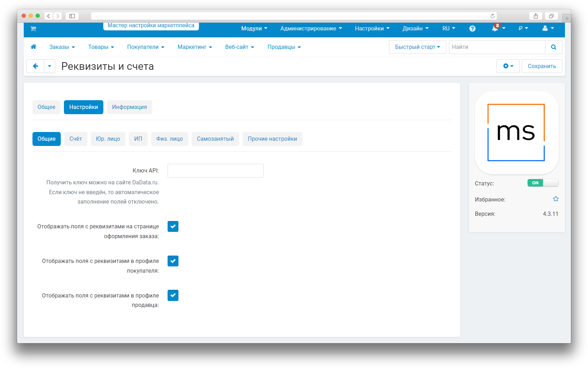Screen dimensions: 588x368
Task: Switch the addon status toggle off
Action: [543, 183]
